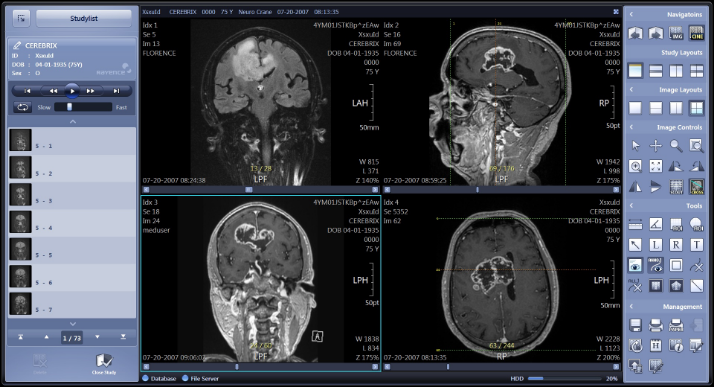The height and width of the screenshot is (387, 714).
Task: Select the magnifier zoom tool
Action: (x=676, y=146)
